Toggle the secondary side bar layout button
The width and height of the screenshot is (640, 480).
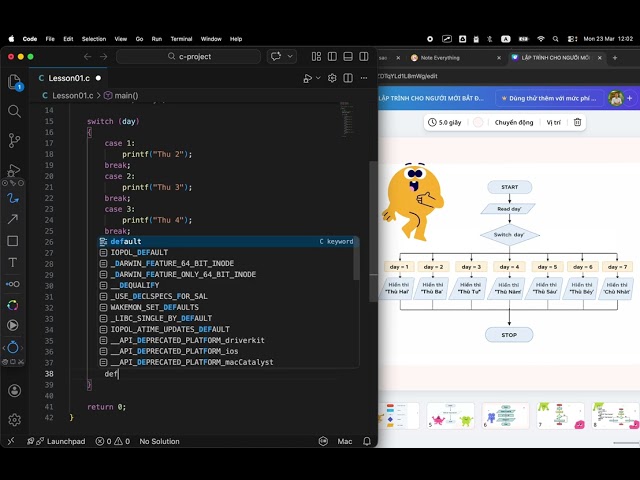364,56
